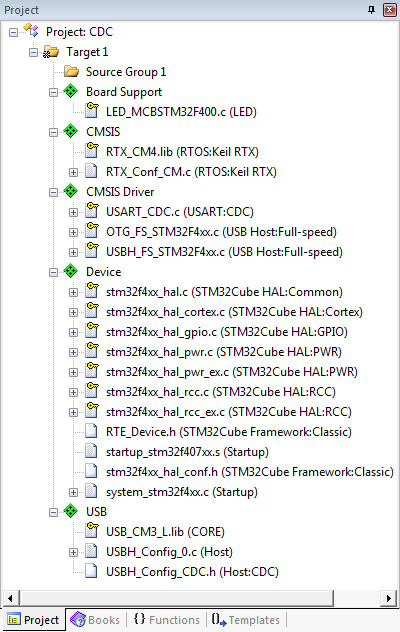Click the USBH_FS_STM32F4xx.c file key icon

92,250
